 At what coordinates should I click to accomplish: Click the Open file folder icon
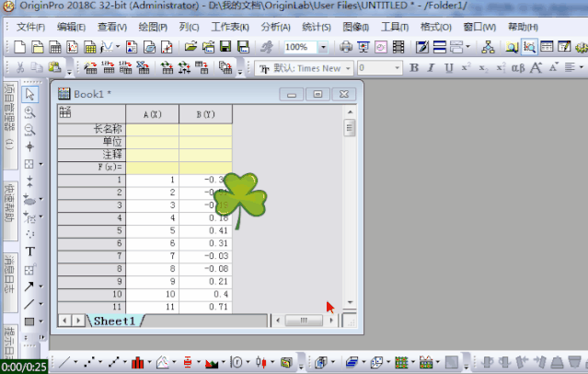(x=190, y=47)
